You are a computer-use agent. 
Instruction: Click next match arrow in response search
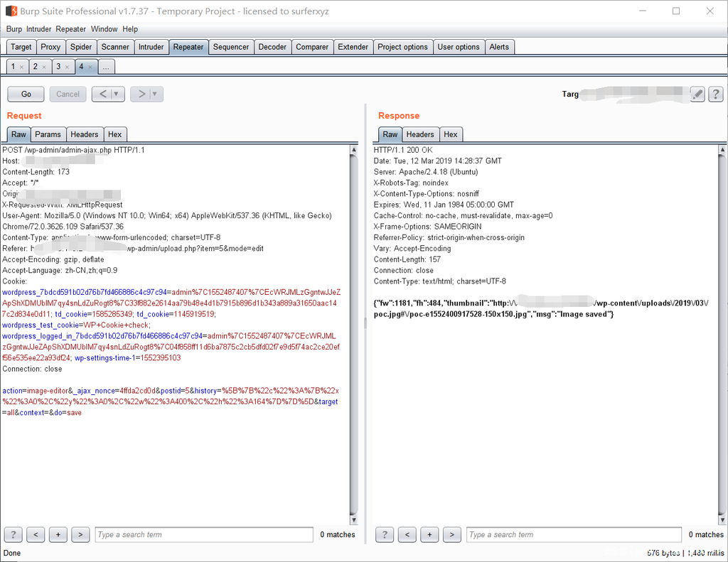coord(451,534)
